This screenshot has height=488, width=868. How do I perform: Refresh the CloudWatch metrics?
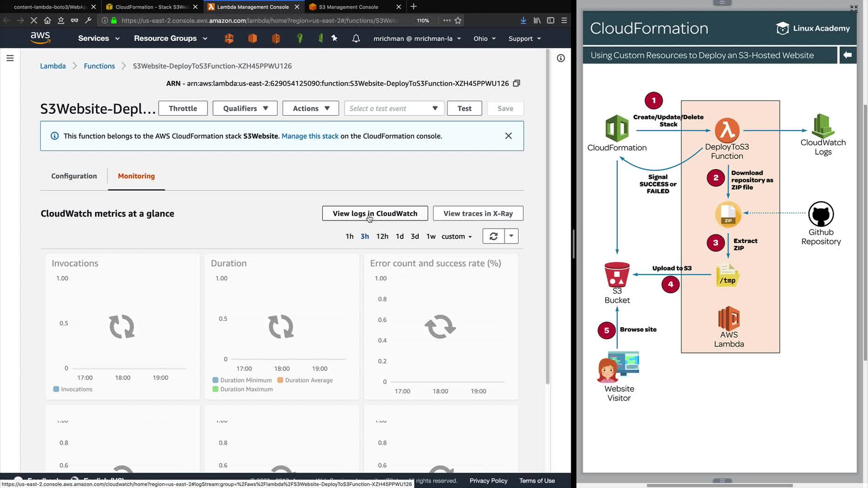pyautogui.click(x=494, y=236)
